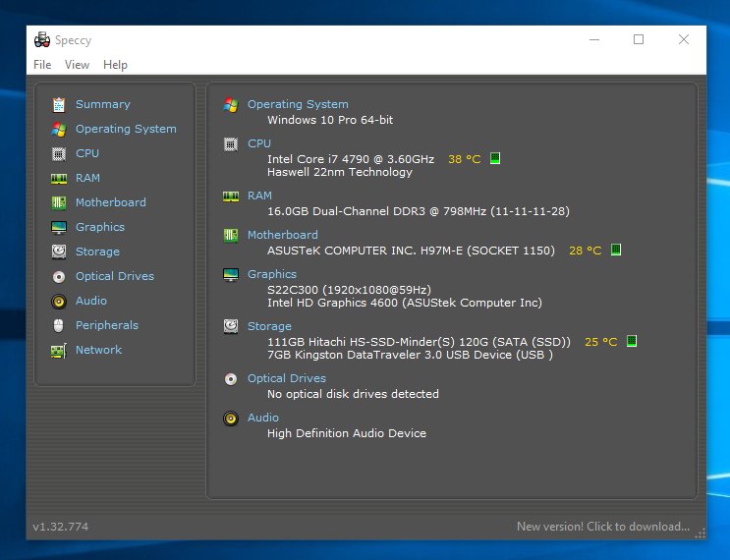
Task: Click the Graphics monitor icon in sidebar
Action: click(58, 227)
